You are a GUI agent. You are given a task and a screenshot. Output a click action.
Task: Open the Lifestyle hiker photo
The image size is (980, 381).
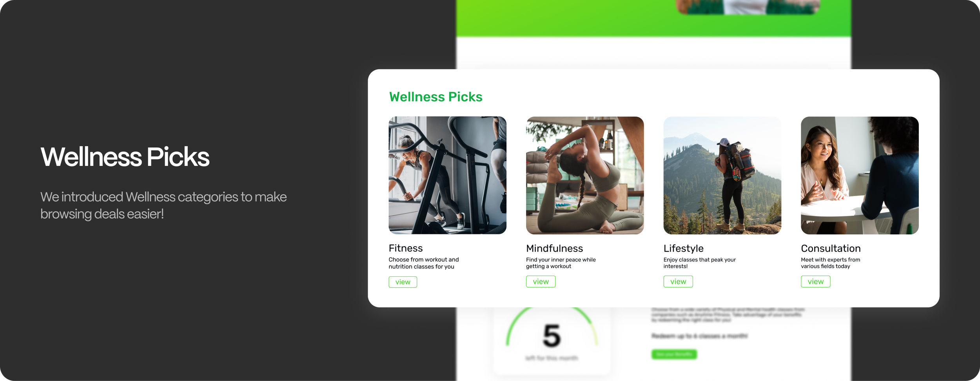coord(722,175)
